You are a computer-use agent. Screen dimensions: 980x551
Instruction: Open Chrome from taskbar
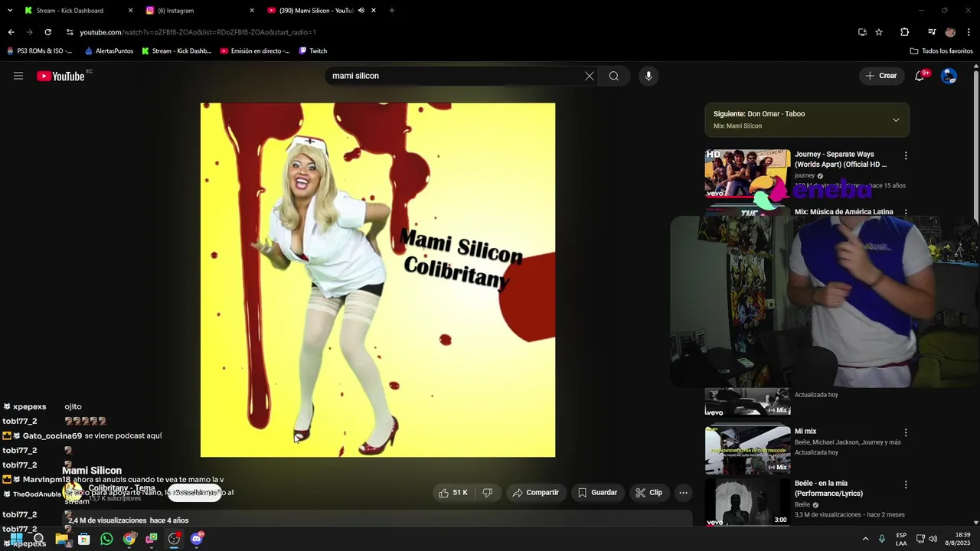(x=129, y=539)
